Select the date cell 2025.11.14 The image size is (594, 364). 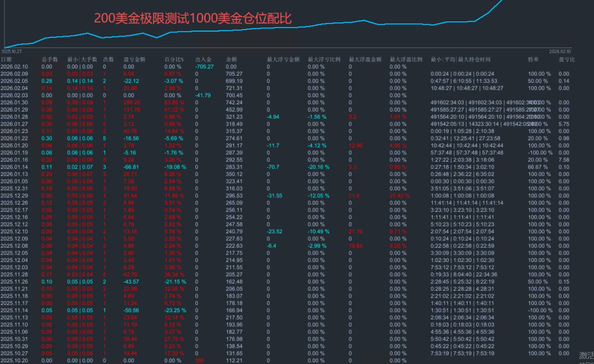tap(14, 310)
